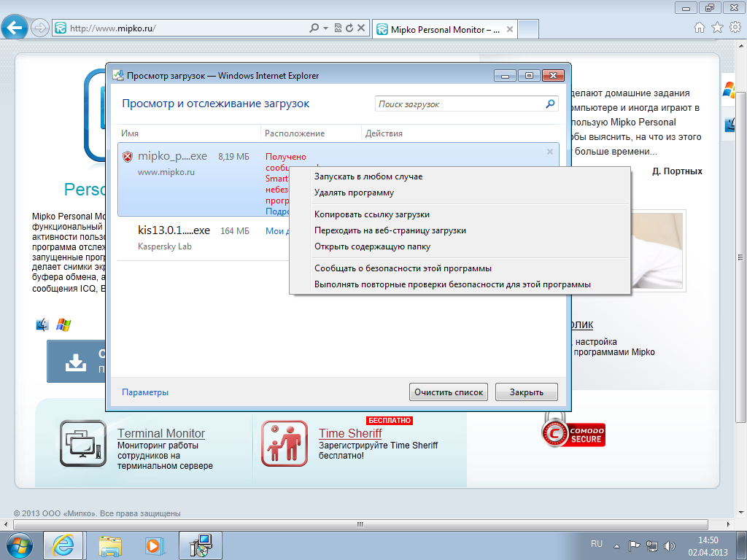Click the volume speaker tray icon

click(670, 545)
